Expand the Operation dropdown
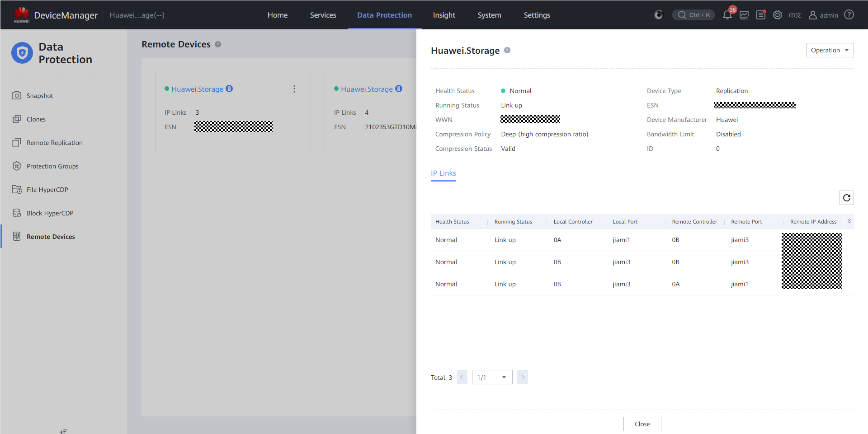The width and height of the screenshot is (868, 434). (x=830, y=50)
